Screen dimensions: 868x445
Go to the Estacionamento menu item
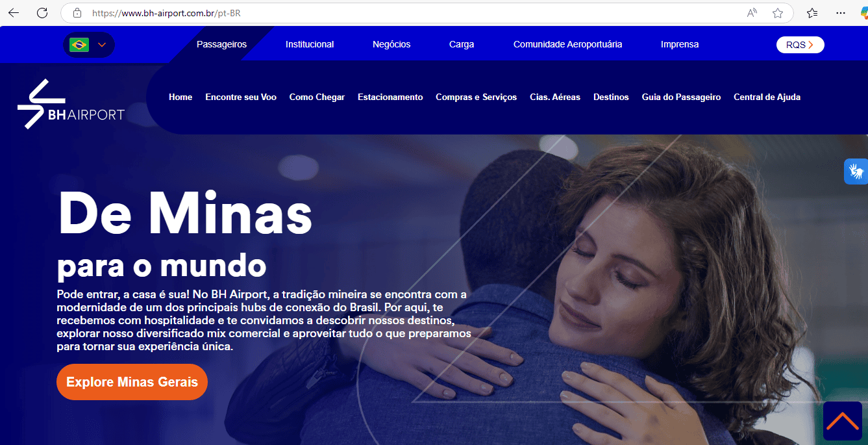point(390,97)
